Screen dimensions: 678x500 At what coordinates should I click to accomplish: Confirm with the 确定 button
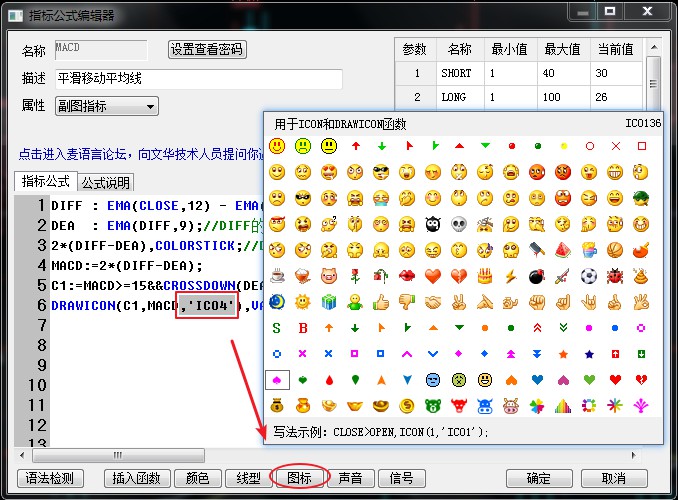point(539,478)
